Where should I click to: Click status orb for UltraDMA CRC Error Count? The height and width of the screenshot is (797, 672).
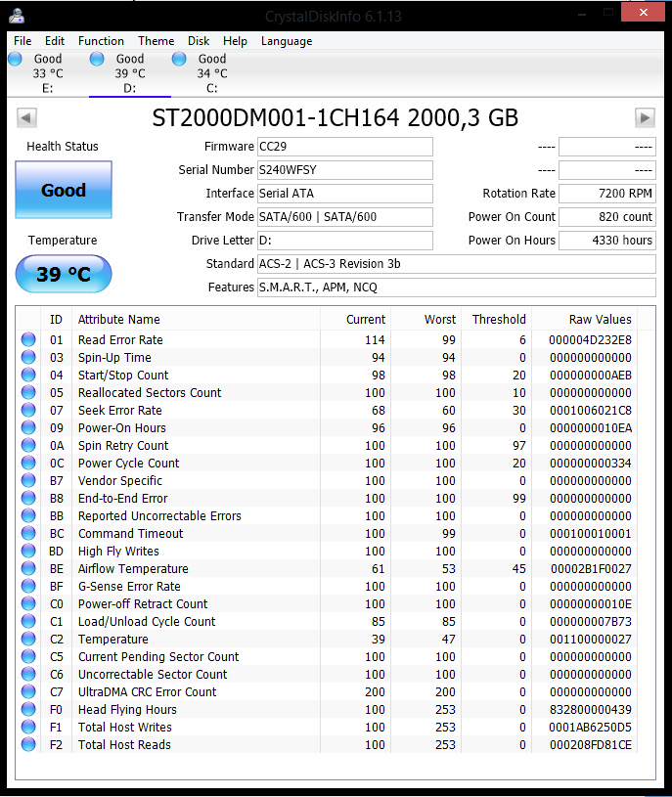point(28,691)
